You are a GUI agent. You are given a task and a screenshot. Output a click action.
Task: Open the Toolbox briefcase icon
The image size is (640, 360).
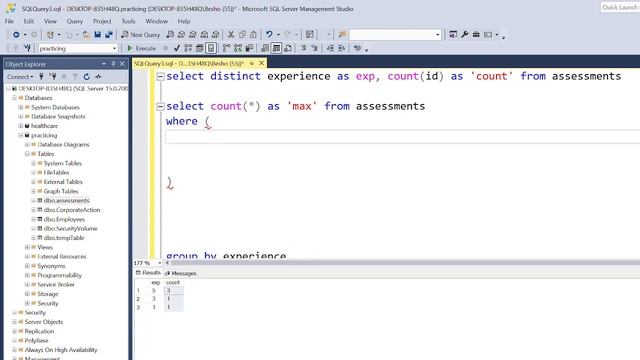[476, 35]
